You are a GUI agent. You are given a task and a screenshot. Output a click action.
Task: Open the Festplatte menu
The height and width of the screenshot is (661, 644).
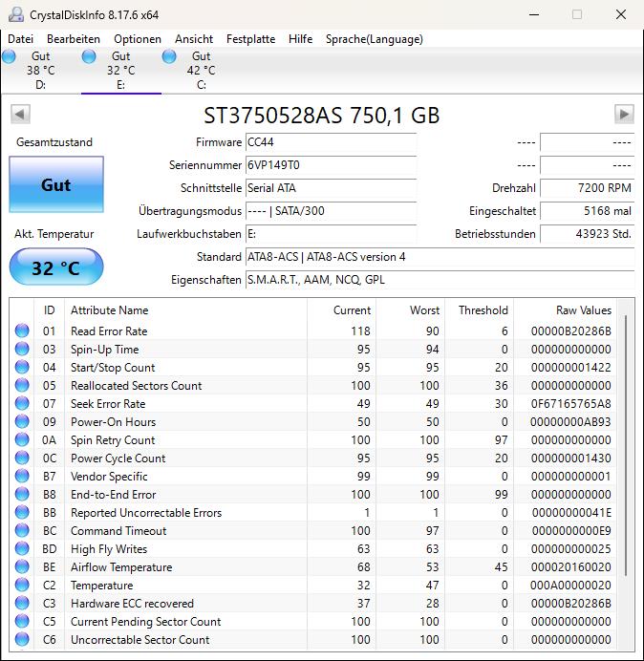pyautogui.click(x=250, y=39)
